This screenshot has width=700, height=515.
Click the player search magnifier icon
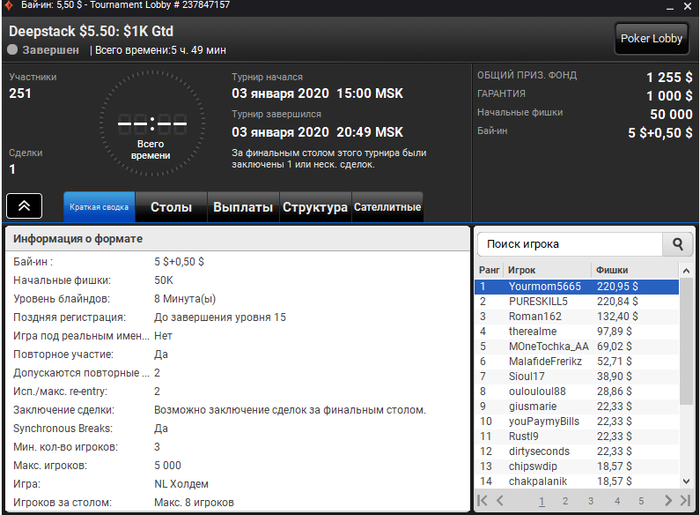(x=678, y=244)
